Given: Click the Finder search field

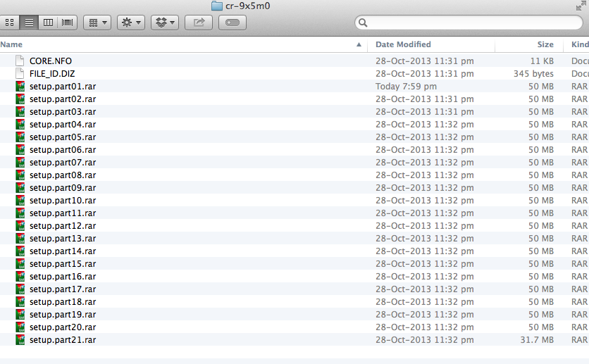Looking at the screenshot, I should 469,23.
